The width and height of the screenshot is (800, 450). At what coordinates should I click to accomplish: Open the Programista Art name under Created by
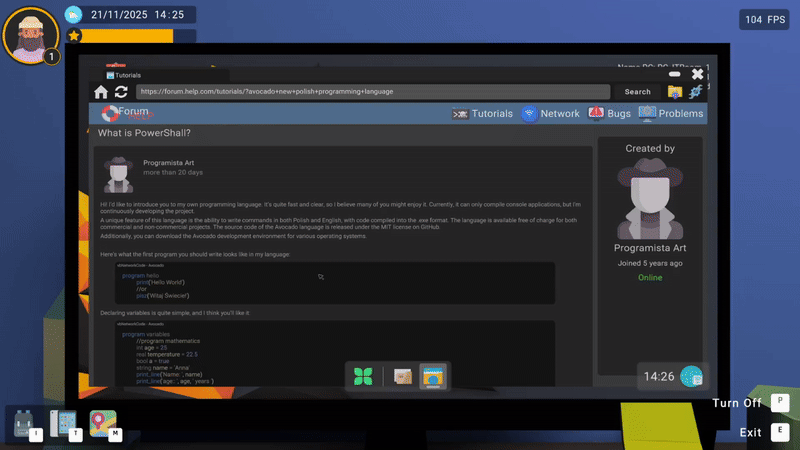pos(650,248)
